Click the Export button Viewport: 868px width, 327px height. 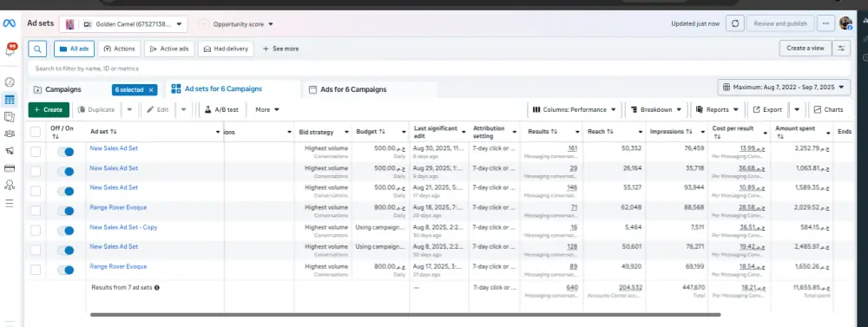tap(767, 109)
